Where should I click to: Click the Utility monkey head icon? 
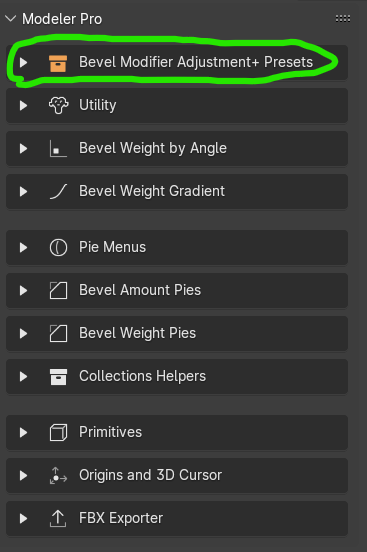[58, 105]
